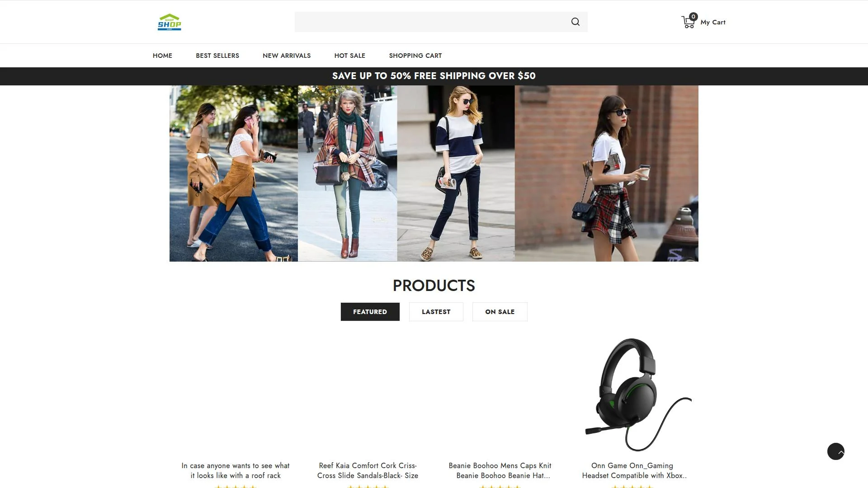The image size is (868, 488).
Task: Open New Arrivals menu
Action: coord(287,56)
